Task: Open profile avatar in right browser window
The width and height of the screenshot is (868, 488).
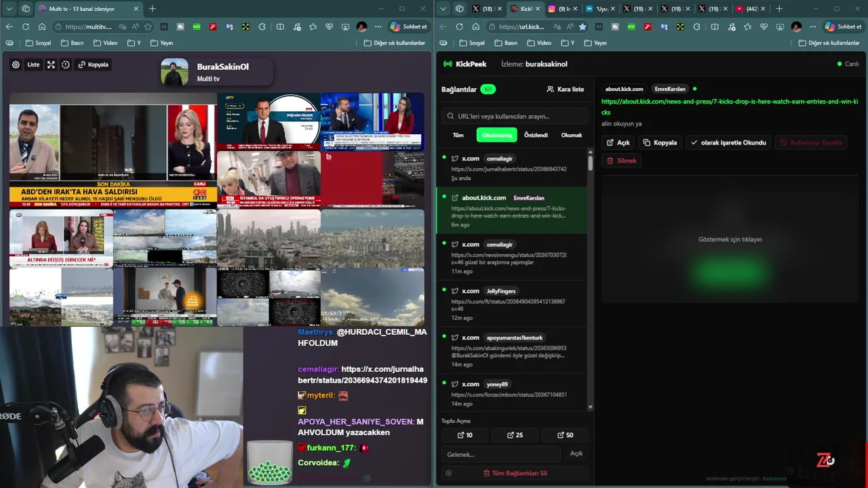Action: click(796, 26)
